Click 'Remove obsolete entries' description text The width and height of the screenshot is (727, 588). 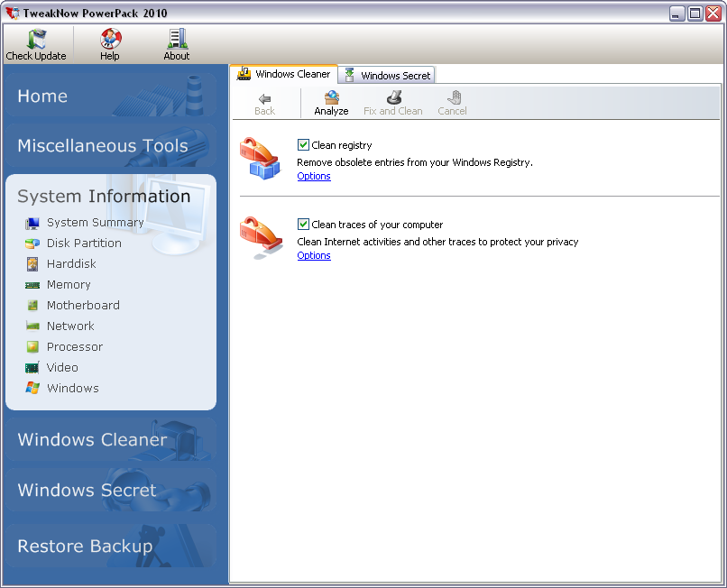pyautogui.click(x=415, y=162)
